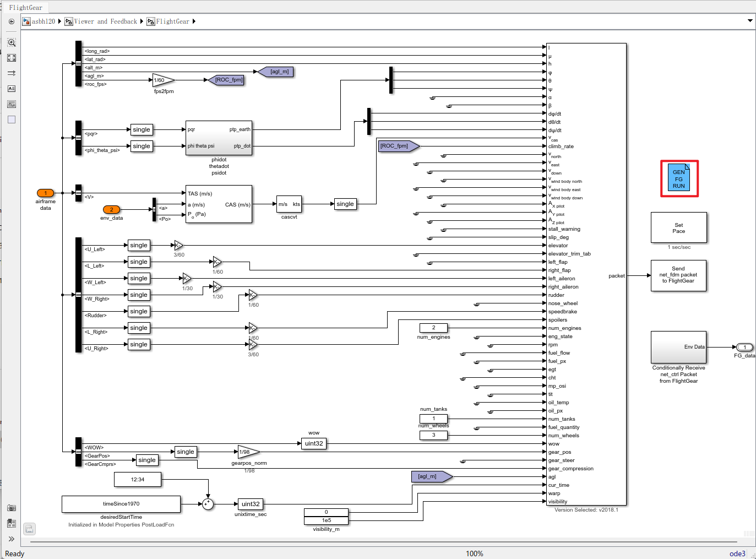
Task: Select the Send net_fdm packet block
Action: tap(678, 275)
